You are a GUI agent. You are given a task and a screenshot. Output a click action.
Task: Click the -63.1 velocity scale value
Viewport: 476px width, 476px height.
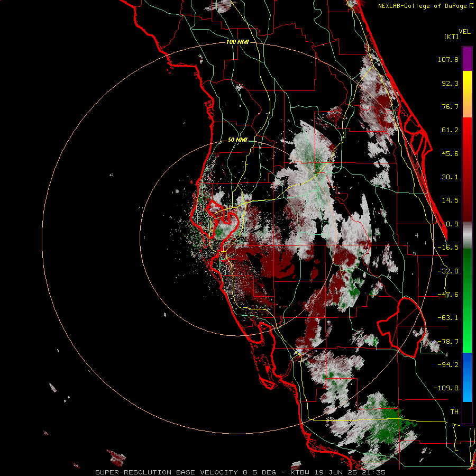pos(448,318)
